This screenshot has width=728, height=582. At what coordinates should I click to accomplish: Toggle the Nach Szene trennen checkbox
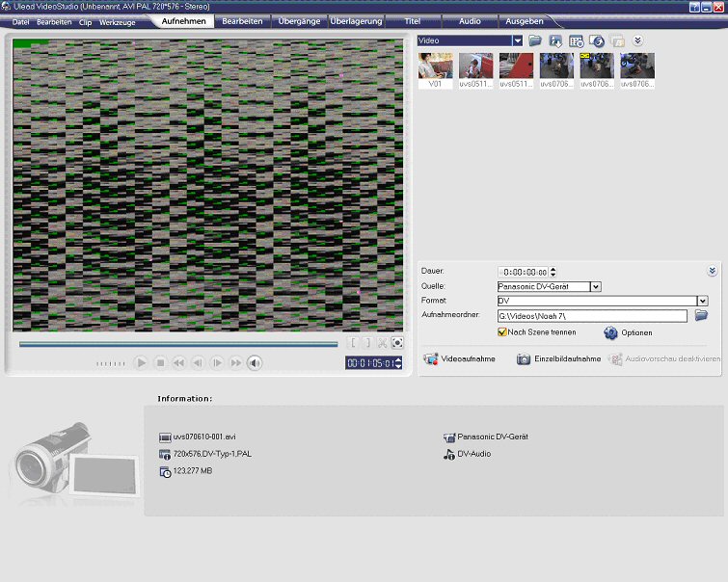(502, 332)
